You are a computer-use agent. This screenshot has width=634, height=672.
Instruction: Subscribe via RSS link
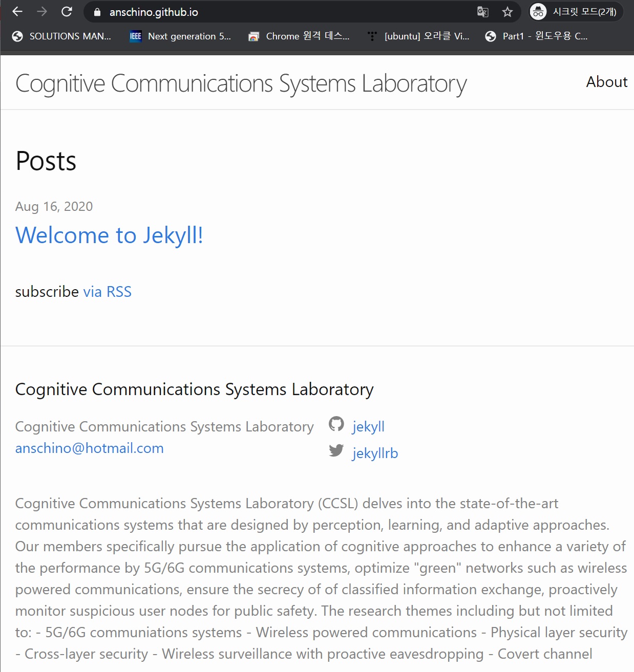pyautogui.click(x=107, y=292)
